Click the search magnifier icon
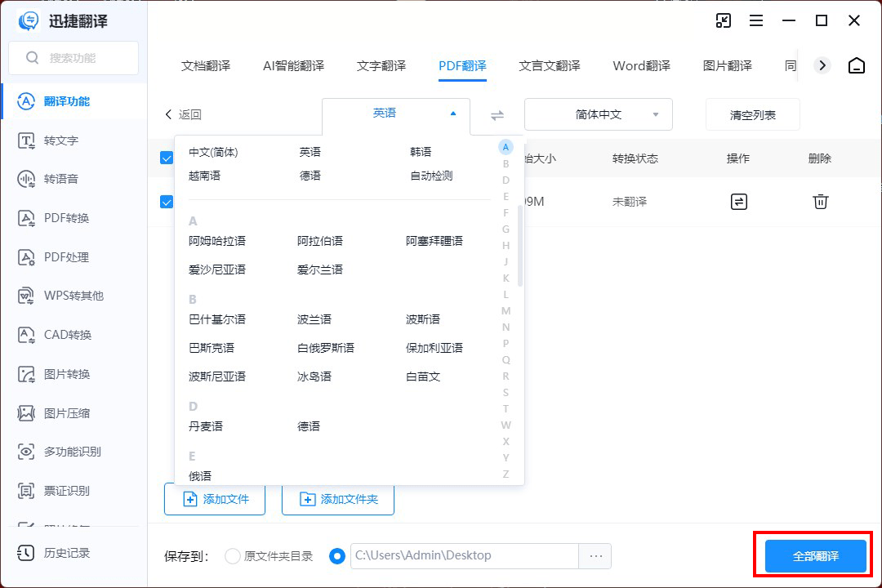The width and height of the screenshot is (882, 588). (x=33, y=58)
